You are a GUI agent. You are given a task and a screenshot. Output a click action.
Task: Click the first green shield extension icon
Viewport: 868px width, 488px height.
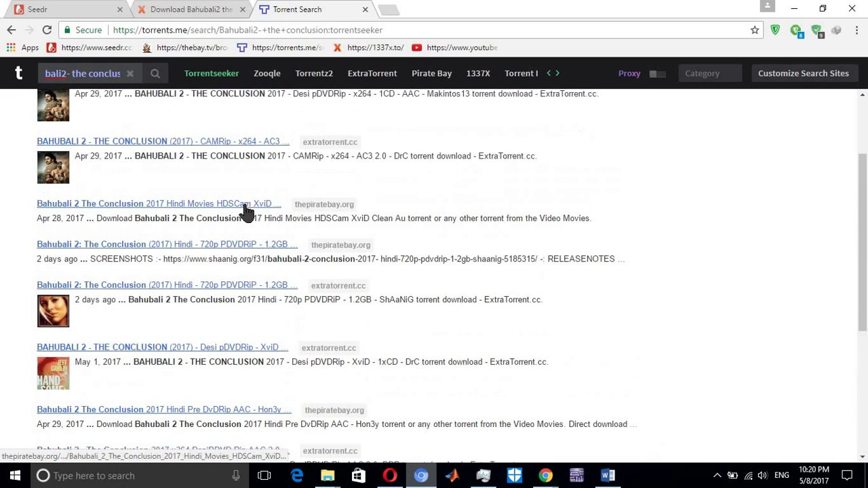[x=775, y=30]
